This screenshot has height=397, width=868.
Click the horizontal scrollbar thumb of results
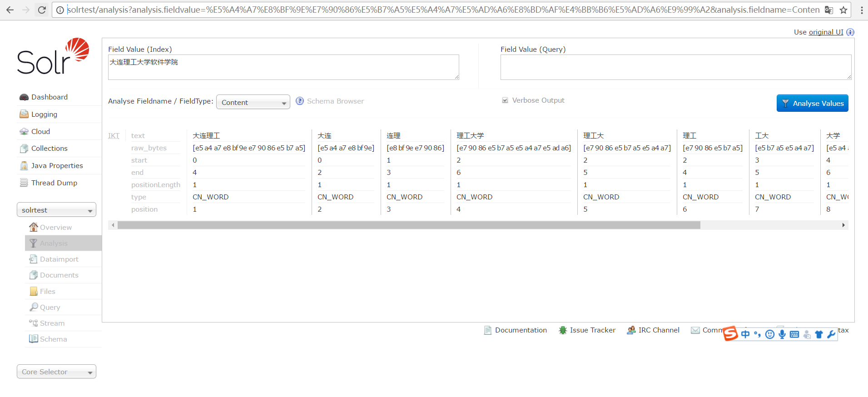coord(409,225)
